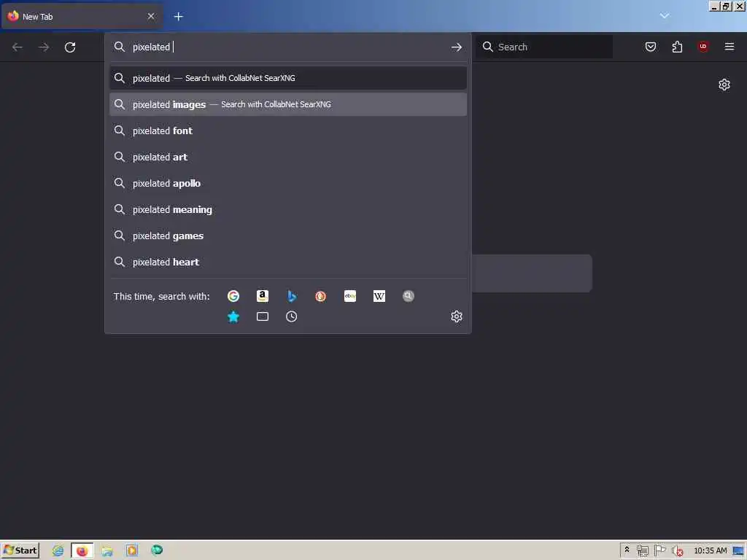The width and height of the screenshot is (747, 560).
Task: Open the Action Center flag icon
Action: click(x=659, y=551)
